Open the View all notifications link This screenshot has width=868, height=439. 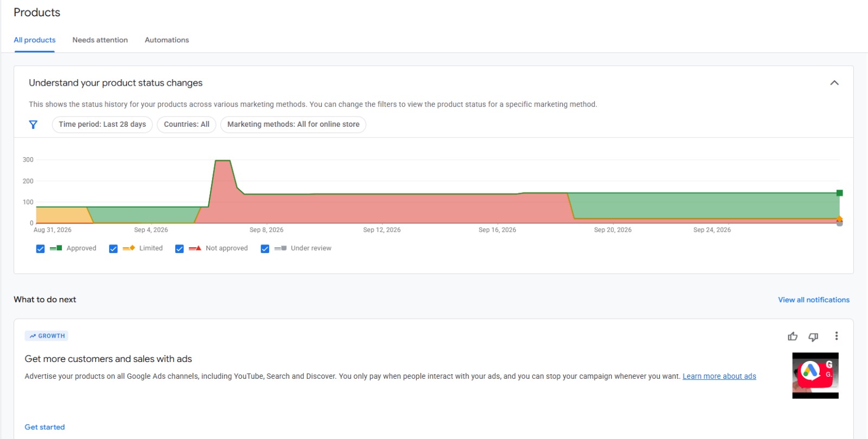pyautogui.click(x=814, y=300)
